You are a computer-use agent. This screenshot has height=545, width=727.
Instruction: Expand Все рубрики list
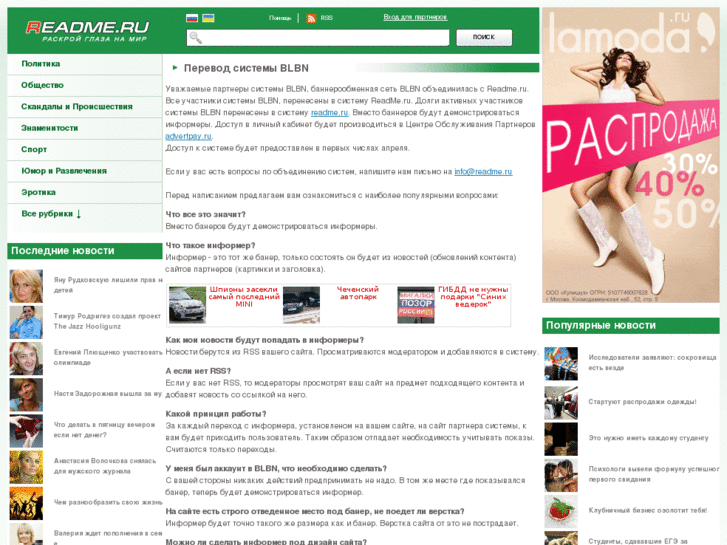[x=51, y=214]
